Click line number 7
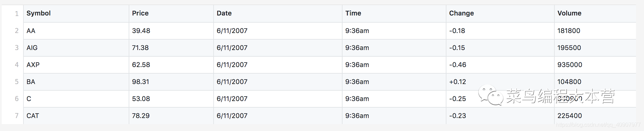This screenshot has width=644, height=131. click(16, 116)
